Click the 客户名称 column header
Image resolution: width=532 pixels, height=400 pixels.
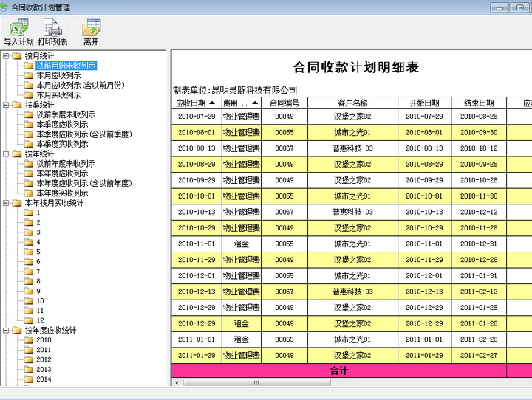352,103
